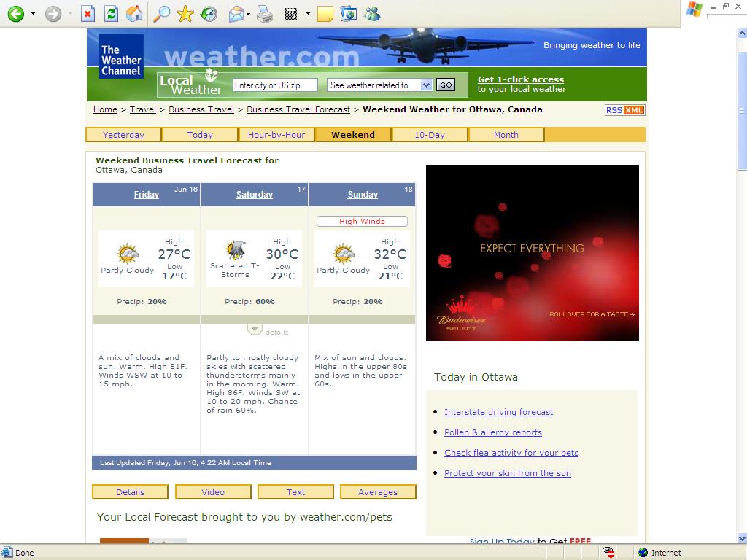The height and width of the screenshot is (560, 747).
Task: Click the High Winds alert on Sunday
Action: click(x=362, y=222)
